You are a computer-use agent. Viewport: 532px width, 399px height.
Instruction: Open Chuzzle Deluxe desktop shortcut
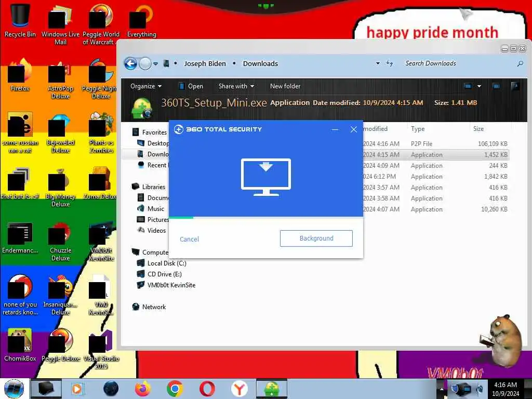60,241
